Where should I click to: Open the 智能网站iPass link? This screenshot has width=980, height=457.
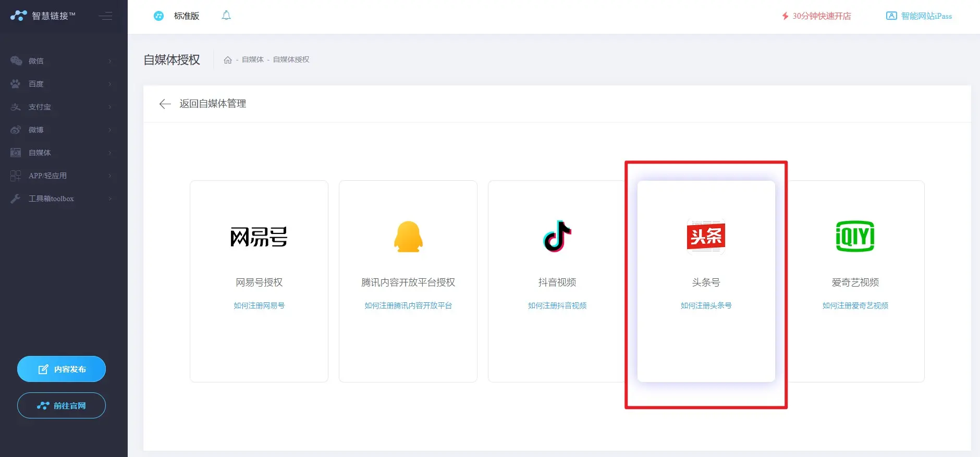pyautogui.click(x=926, y=16)
